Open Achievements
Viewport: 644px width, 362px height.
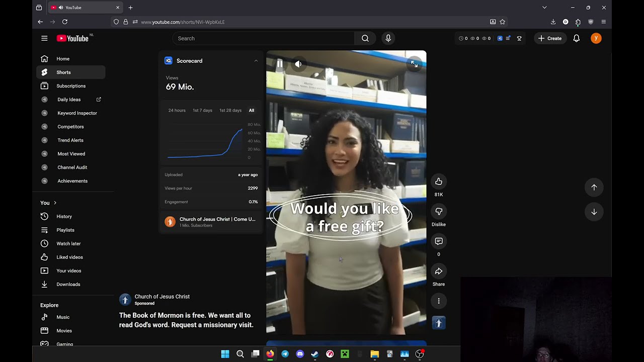(70, 181)
